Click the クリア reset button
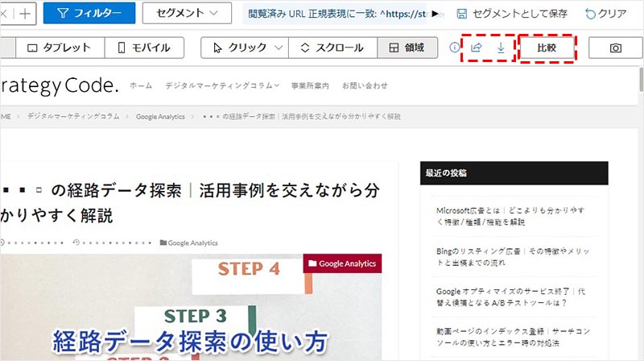 coord(606,14)
